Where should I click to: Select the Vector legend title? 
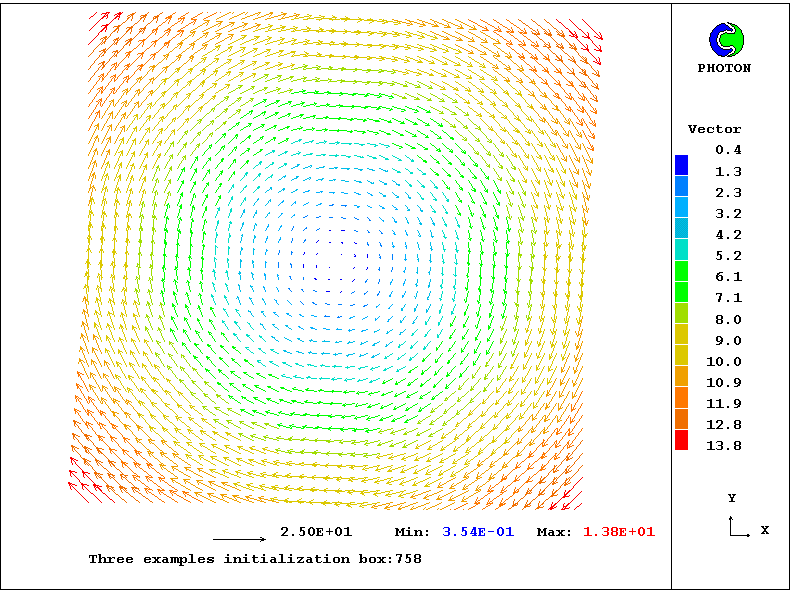click(x=714, y=129)
